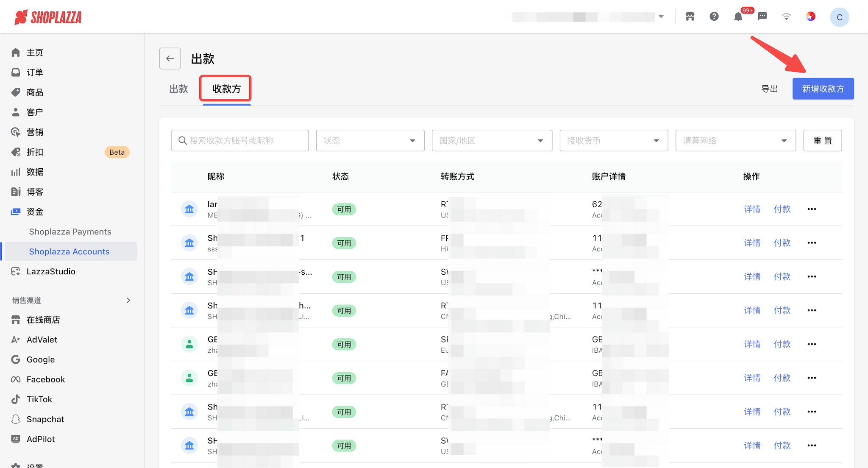This screenshot has height=468, width=868.
Task: Open the notifications bell
Action: click(738, 17)
